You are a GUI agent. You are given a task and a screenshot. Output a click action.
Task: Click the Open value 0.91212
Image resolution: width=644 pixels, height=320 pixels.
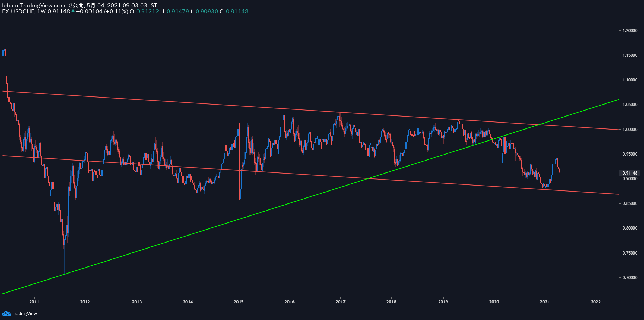148,11
